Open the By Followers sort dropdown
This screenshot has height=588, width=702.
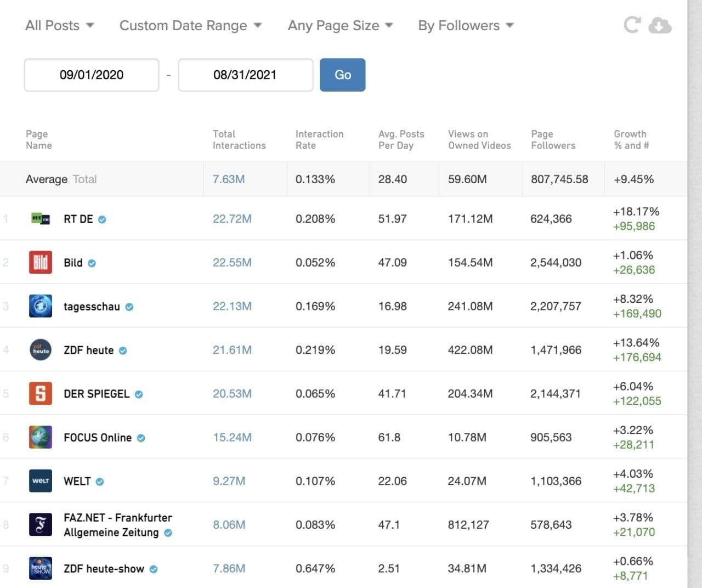pyautogui.click(x=466, y=26)
